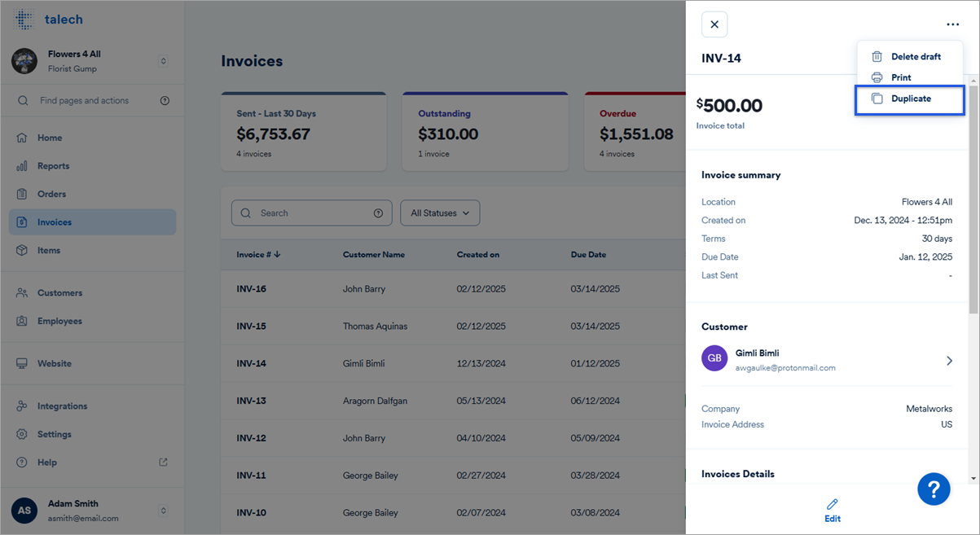Viewport: 980px width, 535px height.
Task: Click the talech logo icon
Action: [24, 20]
